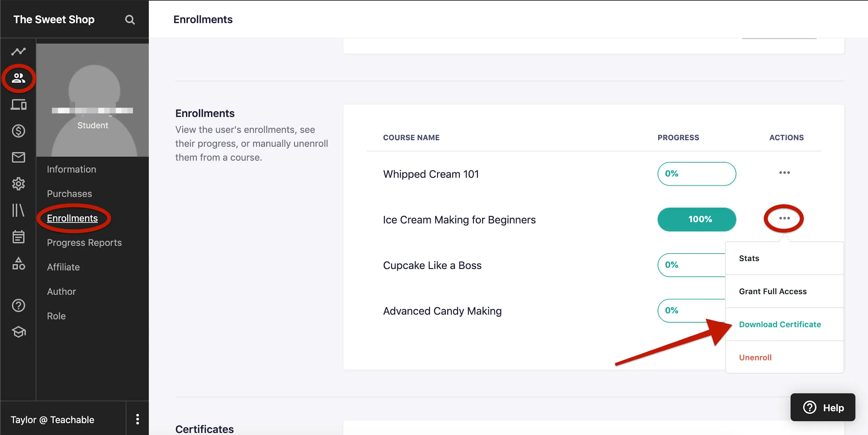Viewport: 868px width, 435px height.
Task: Open the graduation cap icon
Action: pyautogui.click(x=18, y=332)
